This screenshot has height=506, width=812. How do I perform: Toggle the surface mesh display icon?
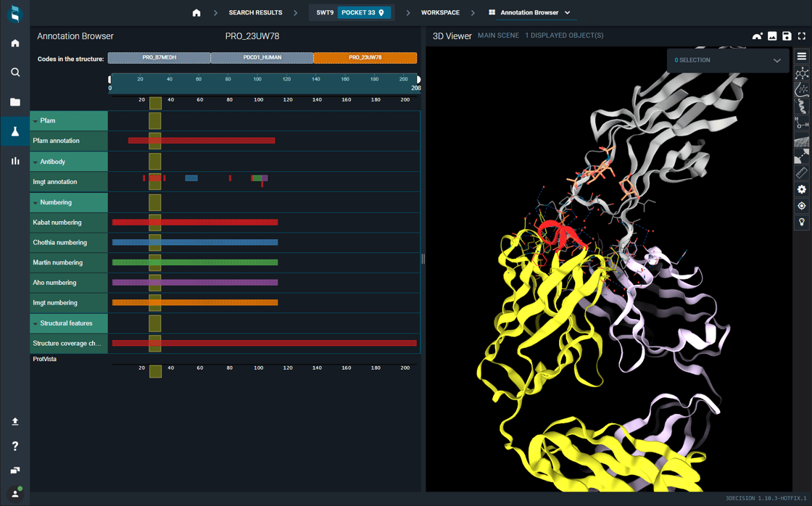[801, 141]
